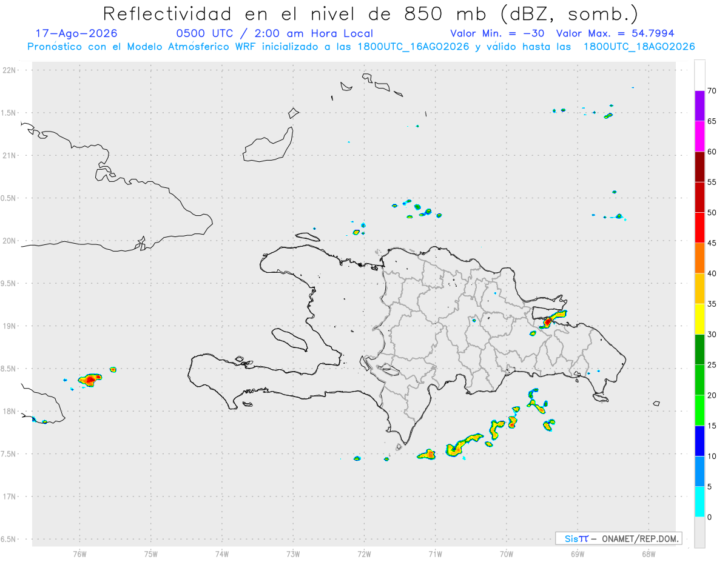Click the '69W' longitude label

pos(578,554)
